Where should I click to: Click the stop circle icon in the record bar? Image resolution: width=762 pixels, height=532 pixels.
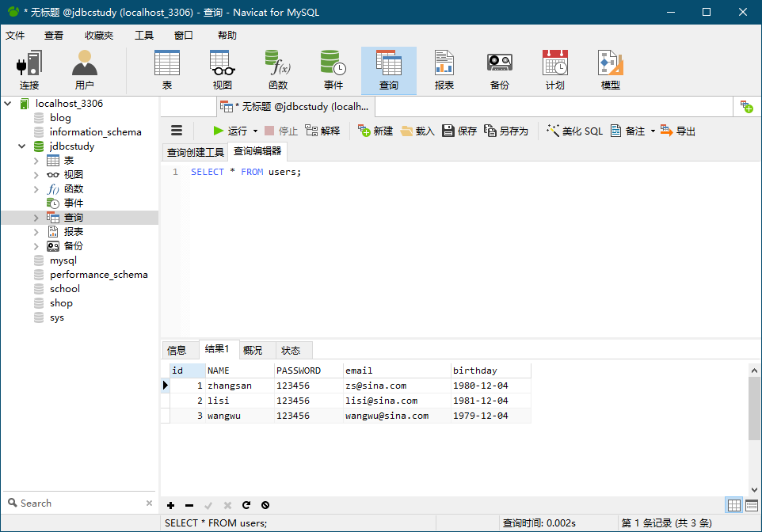pyautogui.click(x=265, y=505)
